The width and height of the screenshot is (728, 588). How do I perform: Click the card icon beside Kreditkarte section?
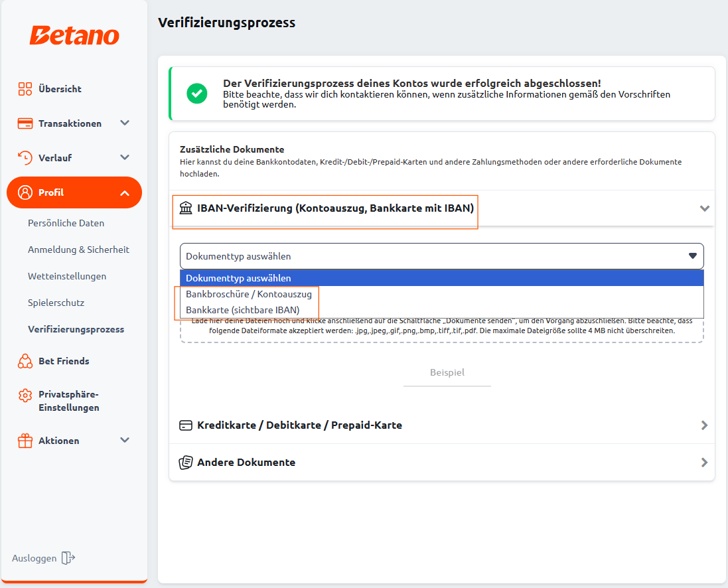[x=186, y=425]
